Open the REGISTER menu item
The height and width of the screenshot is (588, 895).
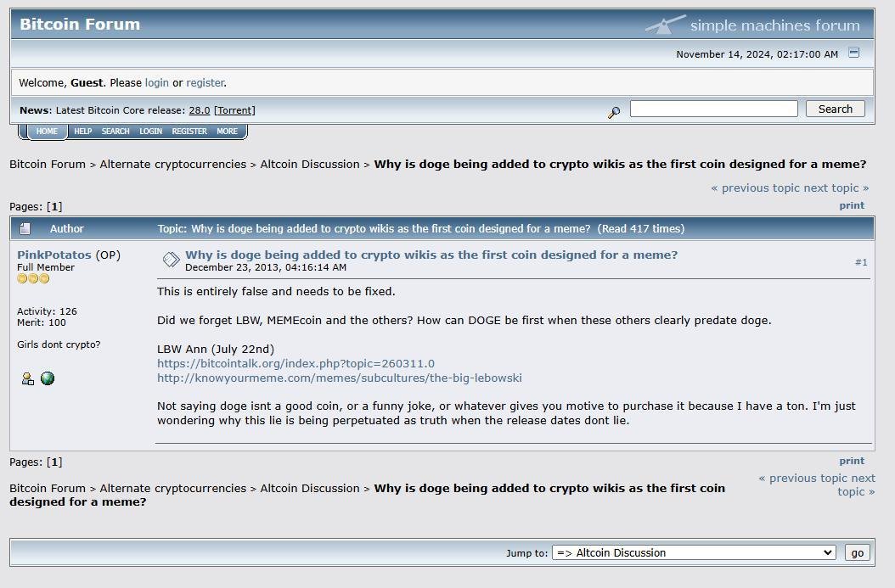point(189,132)
